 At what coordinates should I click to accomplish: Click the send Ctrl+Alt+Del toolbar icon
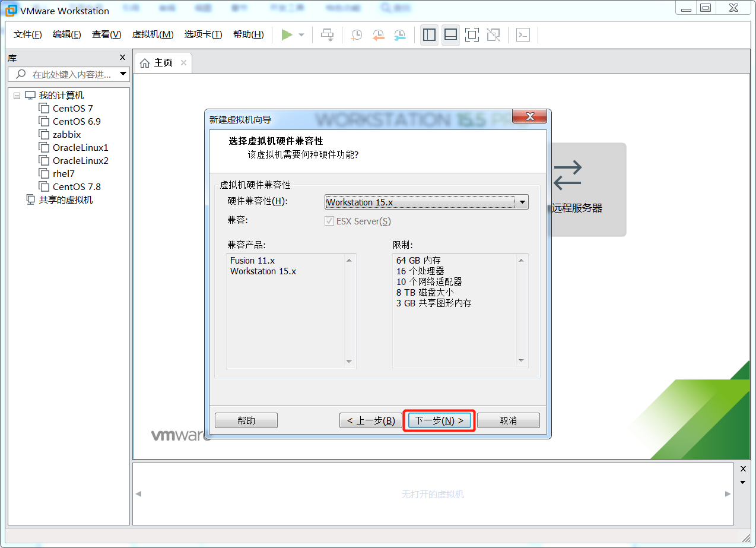pyautogui.click(x=327, y=35)
